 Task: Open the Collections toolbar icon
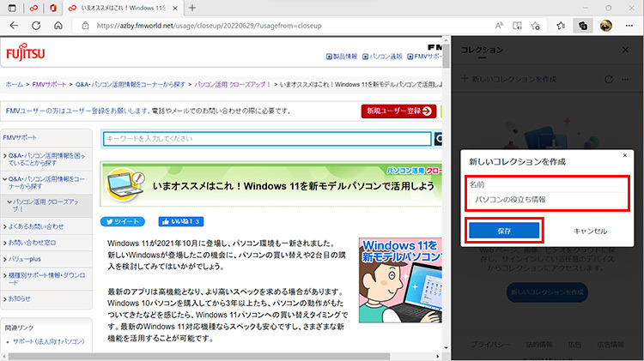[583, 26]
